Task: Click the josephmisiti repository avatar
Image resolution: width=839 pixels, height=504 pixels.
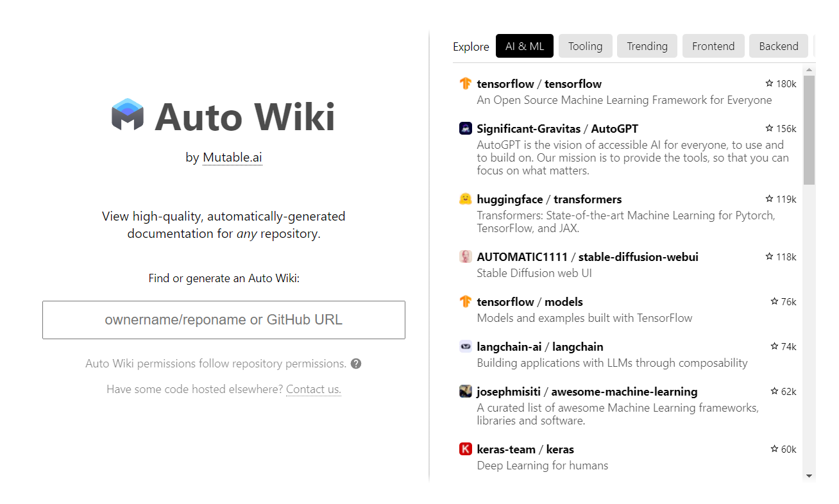Action: [x=465, y=391]
